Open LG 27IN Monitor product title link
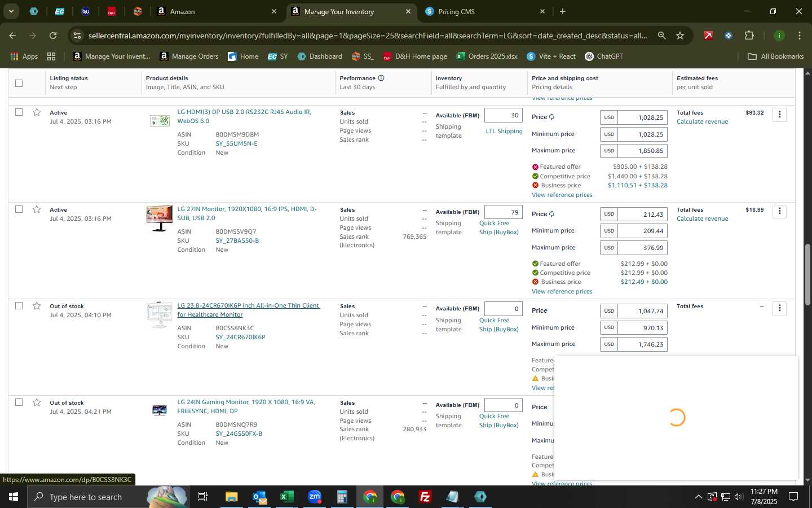Image resolution: width=812 pixels, height=508 pixels. pyautogui.click(x=247, y=213)
